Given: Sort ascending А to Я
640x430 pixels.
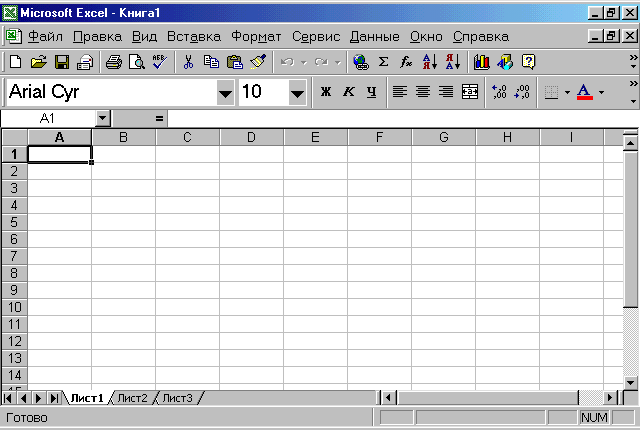Looking at the screenshot, I should click(x=430, y=62).
